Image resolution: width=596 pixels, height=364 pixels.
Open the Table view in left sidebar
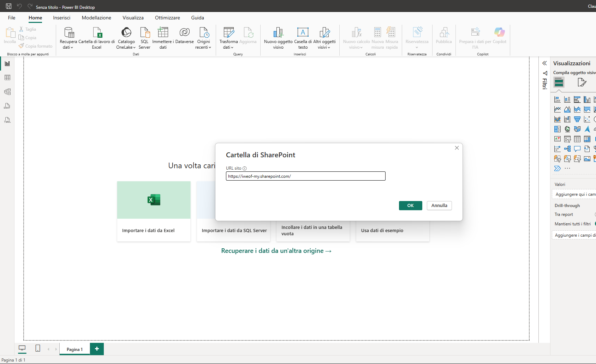(x=7, y=78)
